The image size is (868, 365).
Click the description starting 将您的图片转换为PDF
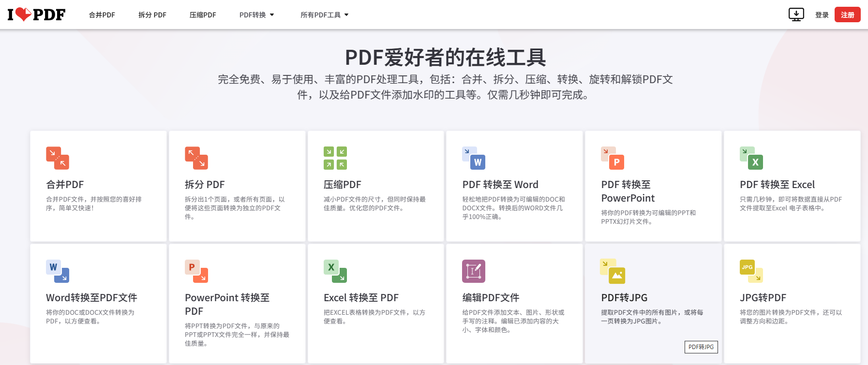791,317
